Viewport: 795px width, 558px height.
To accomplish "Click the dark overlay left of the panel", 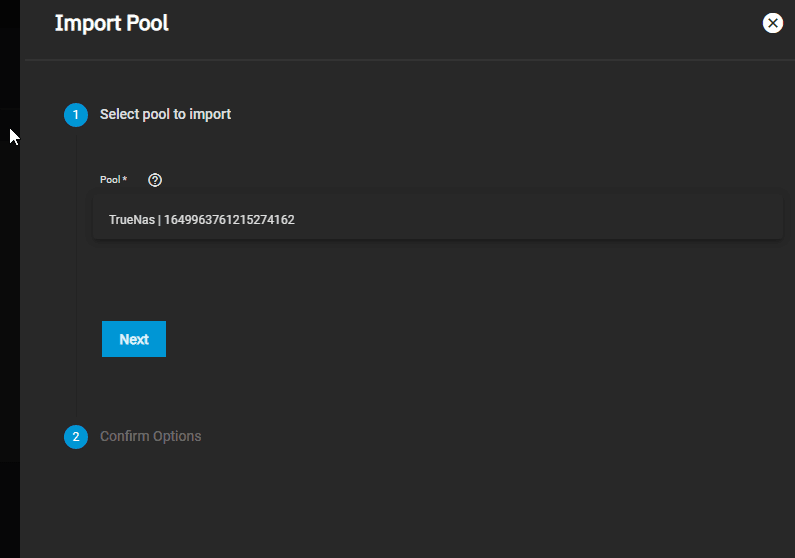I will [x=10, y=304].
